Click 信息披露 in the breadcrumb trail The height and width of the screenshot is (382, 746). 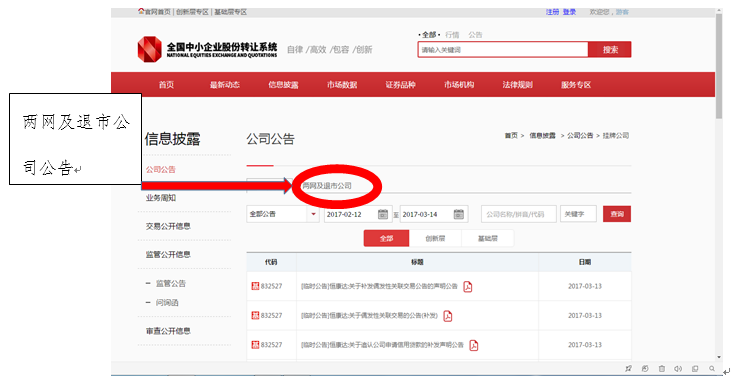click(x=542, y=136)
